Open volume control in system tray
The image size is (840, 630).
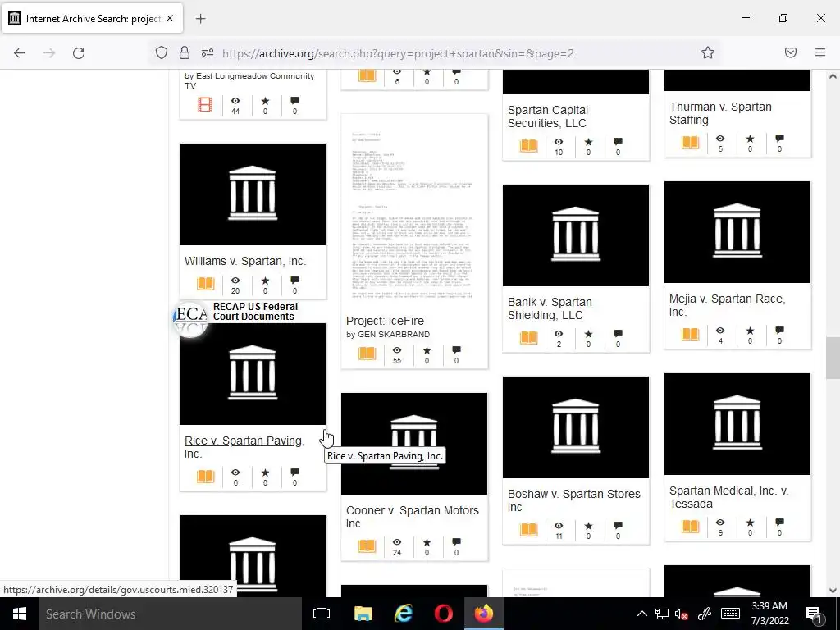point(682,614)
